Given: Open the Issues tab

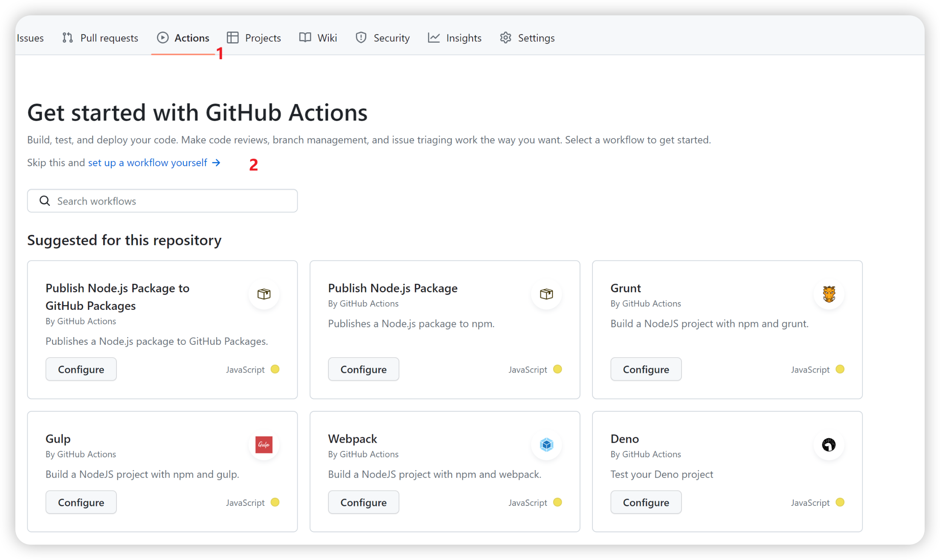Looking at the screenshot, I should tap(30, 38).
